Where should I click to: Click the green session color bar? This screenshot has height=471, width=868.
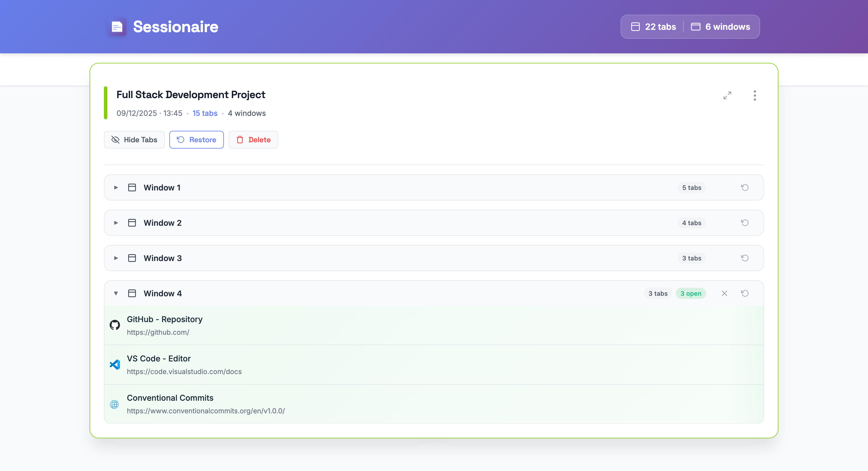(x=105, y=103)
